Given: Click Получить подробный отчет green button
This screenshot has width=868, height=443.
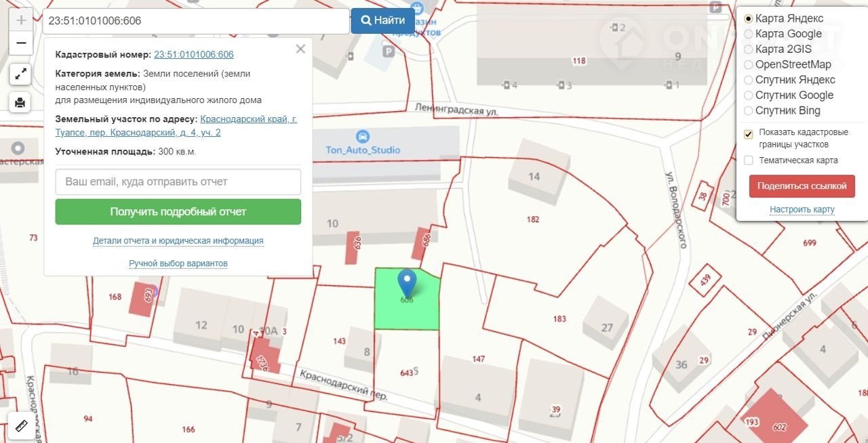Looking at the screenshot, I should tap(178, 212).
